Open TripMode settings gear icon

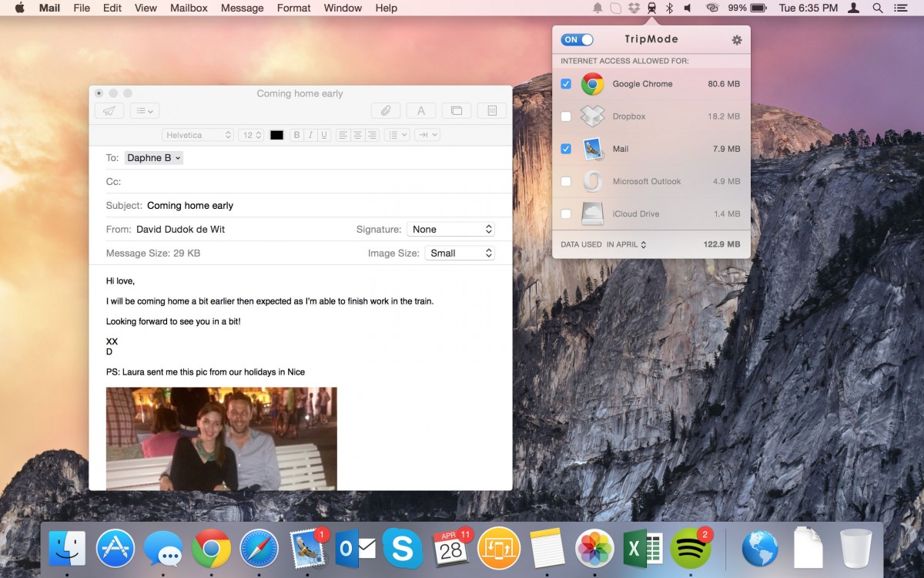[x=736, y=40]
